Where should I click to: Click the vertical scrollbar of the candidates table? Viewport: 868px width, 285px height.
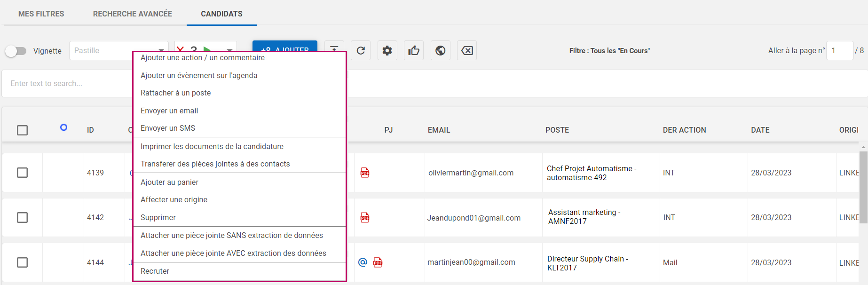[863, 188]
